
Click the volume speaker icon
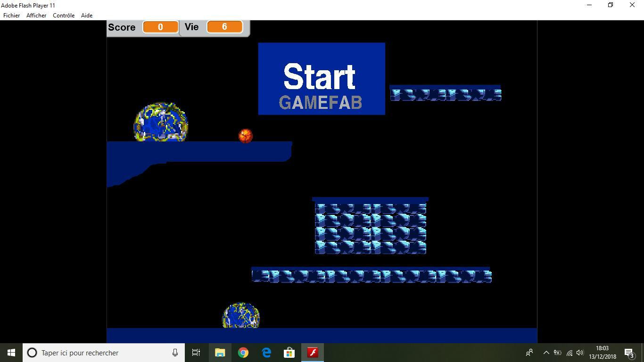click(580, 353)
